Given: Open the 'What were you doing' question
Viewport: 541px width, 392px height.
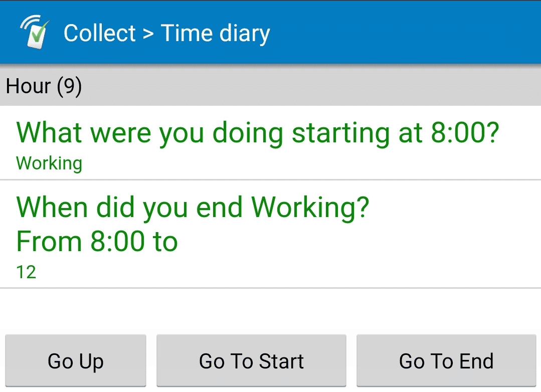Looking at the screenshot, I should click(x=271, y=142).
